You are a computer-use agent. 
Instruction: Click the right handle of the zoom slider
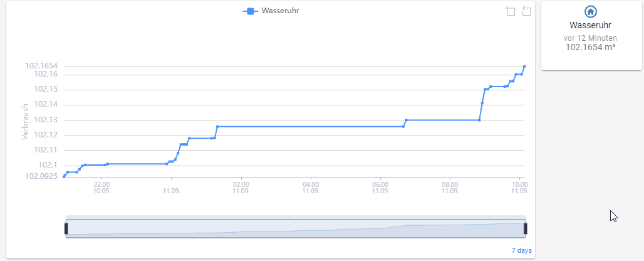click(x=526, y=228)
